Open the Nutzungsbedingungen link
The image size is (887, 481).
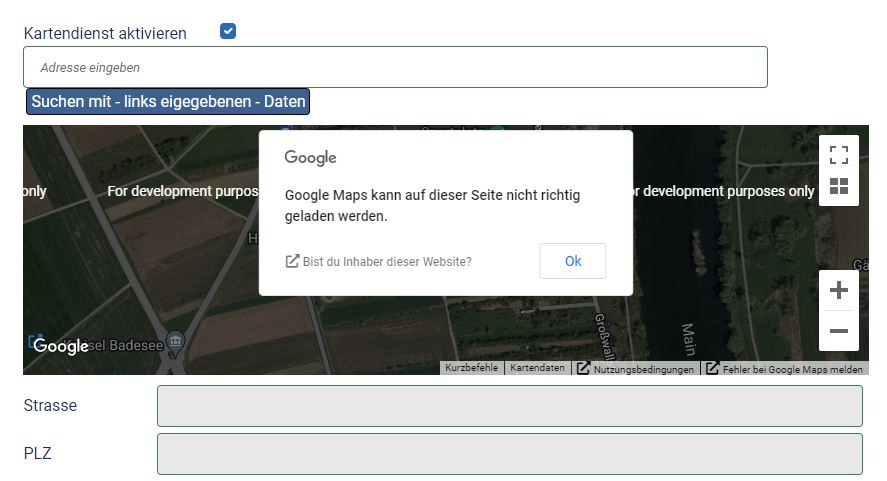tap(636, 369)
